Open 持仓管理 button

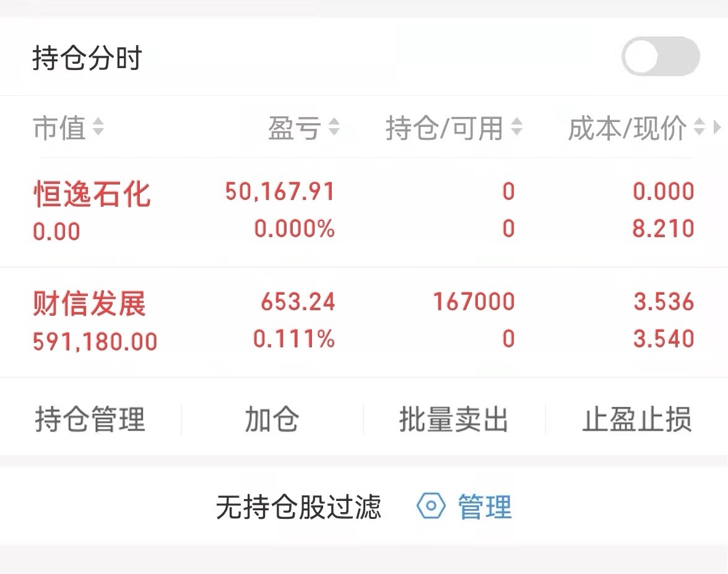90,419
